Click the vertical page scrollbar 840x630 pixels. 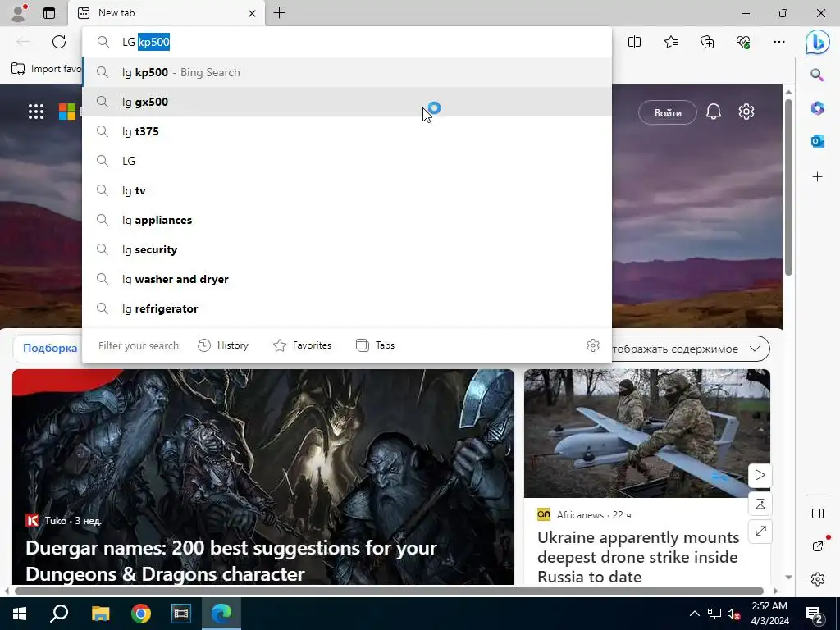788,188
